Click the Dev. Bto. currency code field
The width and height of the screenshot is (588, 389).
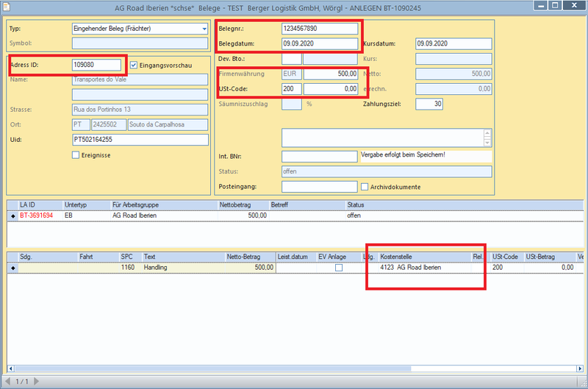point(291,59)
